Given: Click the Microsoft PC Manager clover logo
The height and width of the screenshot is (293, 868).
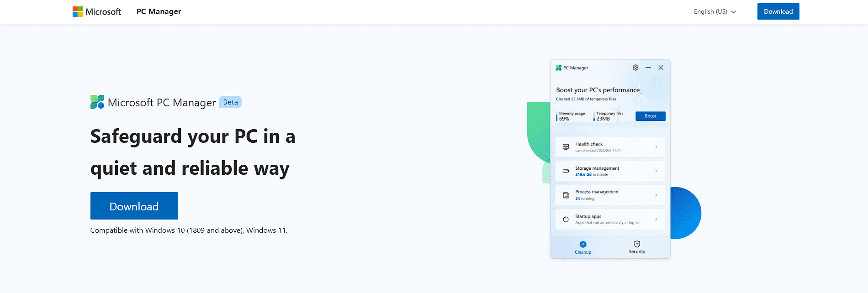Looking at the screenshot, I should (97, 102).
